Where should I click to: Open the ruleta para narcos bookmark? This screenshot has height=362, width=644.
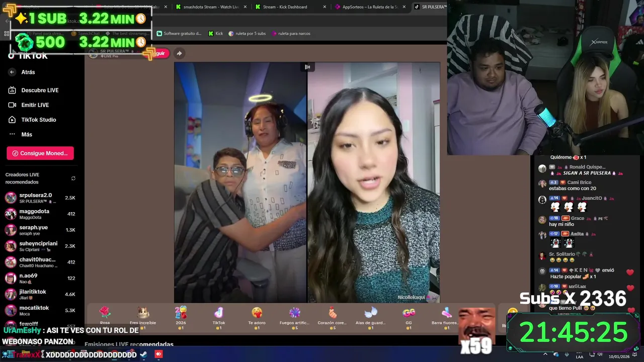coord(291,34)
